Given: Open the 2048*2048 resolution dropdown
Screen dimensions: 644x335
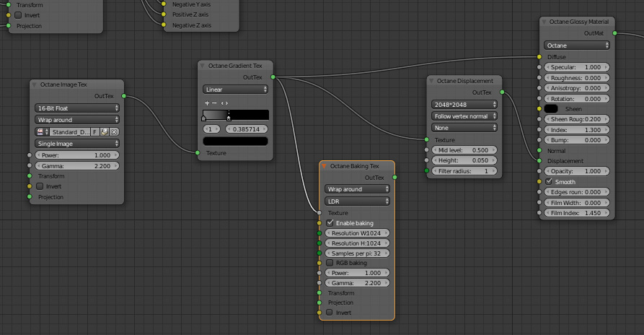Looking at the screenshot, I should point(464,105).
